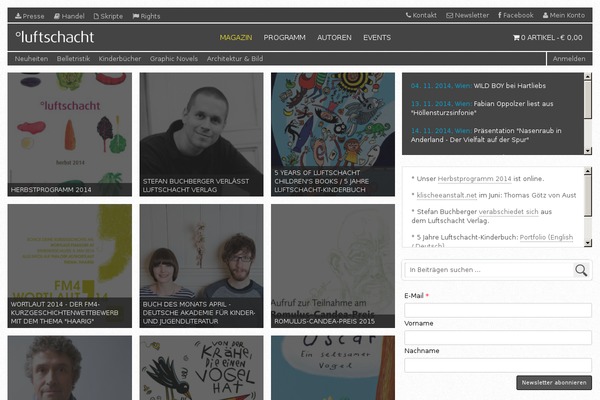The image size is (600, 400).
Task: Click the Portfolio (English link
Action: coord(546,237)
